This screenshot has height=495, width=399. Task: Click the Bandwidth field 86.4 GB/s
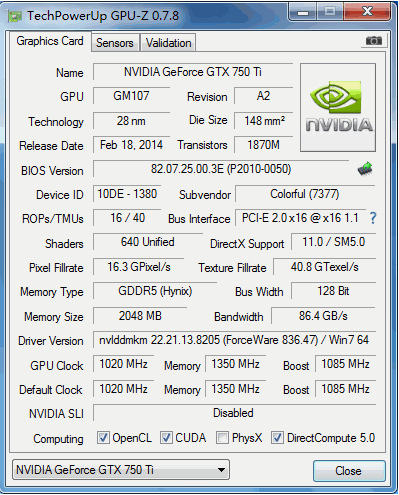click(x=323, y=316)
